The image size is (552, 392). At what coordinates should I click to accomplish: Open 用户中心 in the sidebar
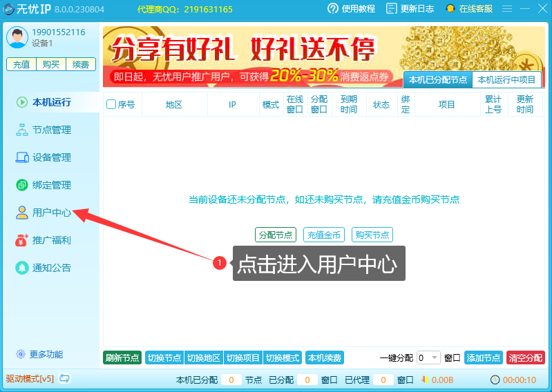click(51, 213)
